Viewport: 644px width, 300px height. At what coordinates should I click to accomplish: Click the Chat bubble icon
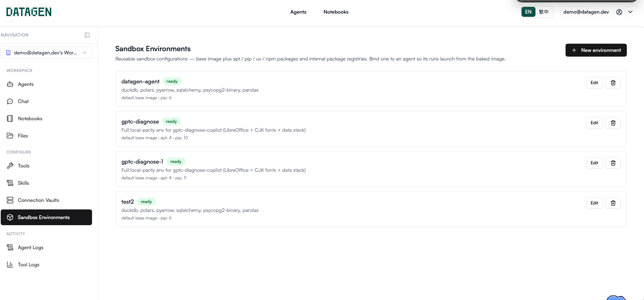click(10, 101)
